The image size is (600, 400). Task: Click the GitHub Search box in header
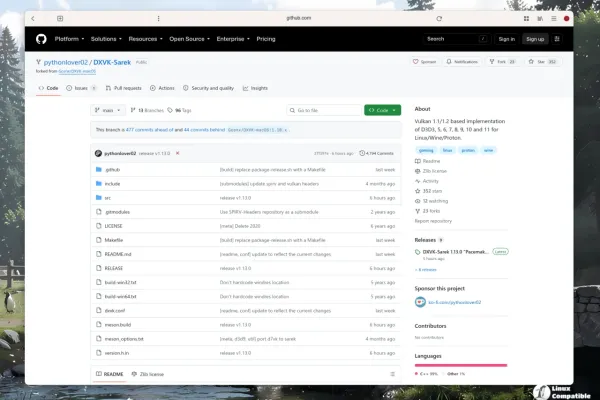pyautogui.click(x=456, y=39)
